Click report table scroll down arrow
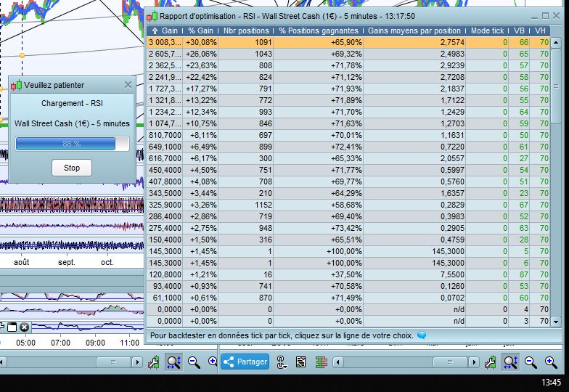The height and width of the screenshot is (392, 569). click(556, 321)
